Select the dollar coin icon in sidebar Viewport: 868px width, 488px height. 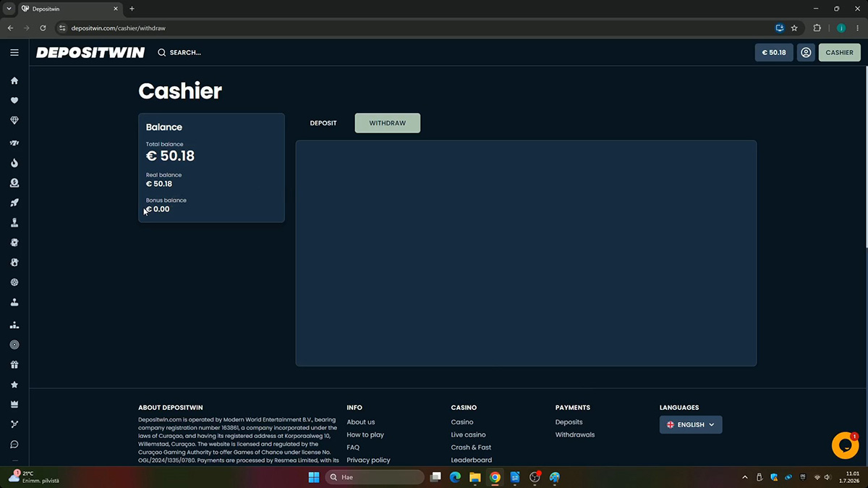[x=14, y=183]
